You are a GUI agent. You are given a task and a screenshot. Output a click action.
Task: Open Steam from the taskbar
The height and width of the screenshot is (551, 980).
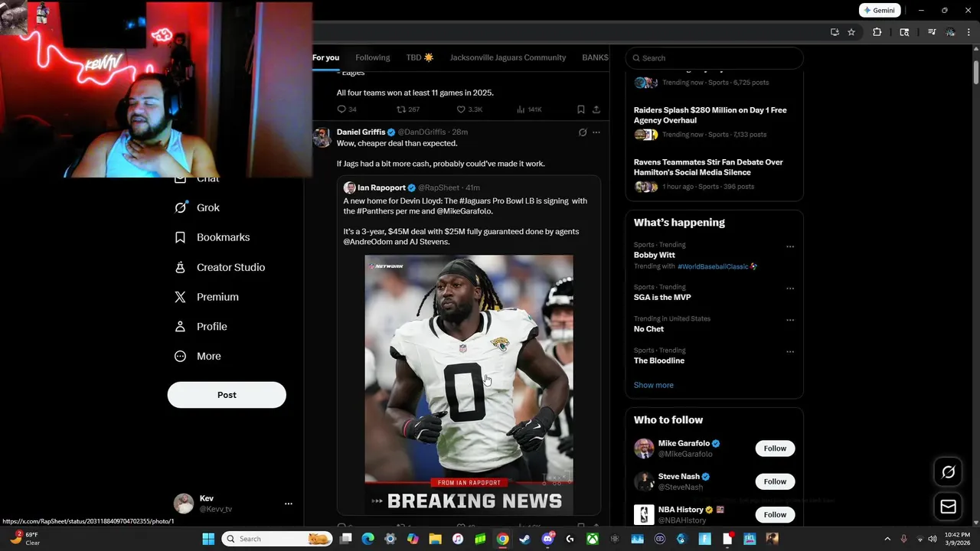(x=524, y=539)
